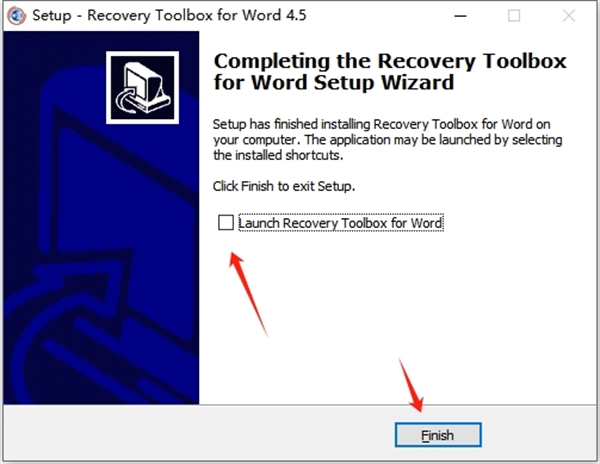Enable the Launch Recovery Toolbox checkbox
This screenshot has height=464, width=600.
point(226,223)
